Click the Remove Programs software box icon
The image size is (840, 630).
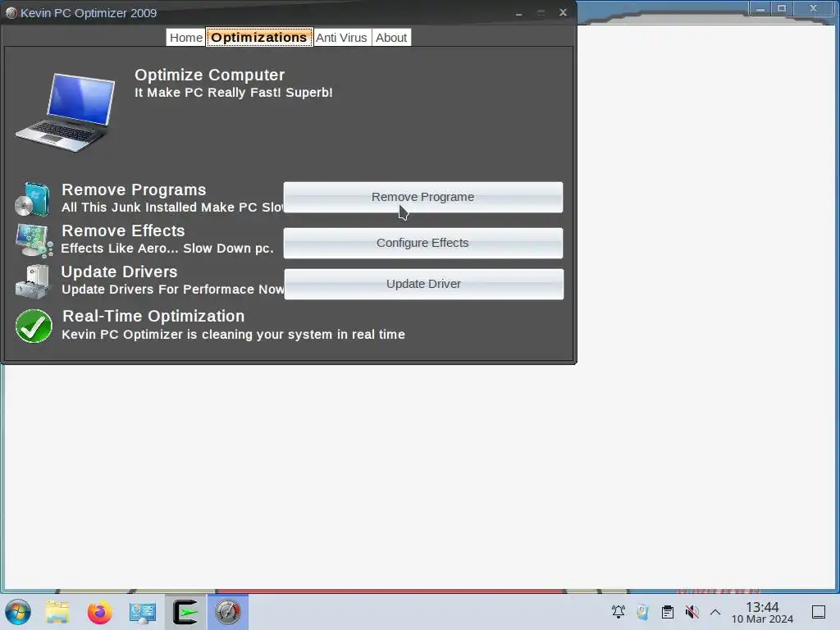33,199
